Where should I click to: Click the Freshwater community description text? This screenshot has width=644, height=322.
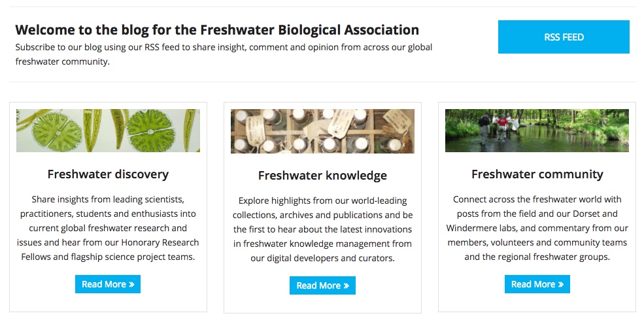point(537,228)
